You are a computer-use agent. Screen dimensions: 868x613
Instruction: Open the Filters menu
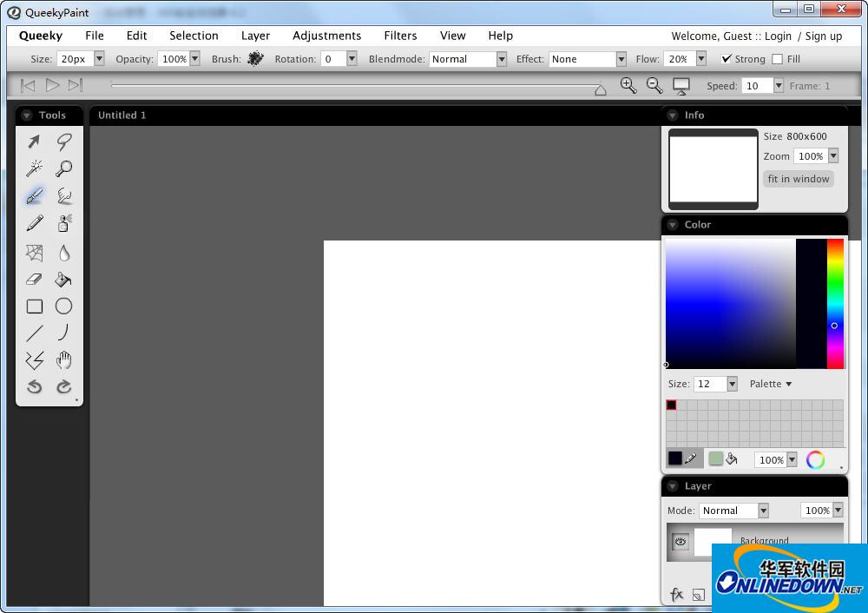(x=400, y=36)
